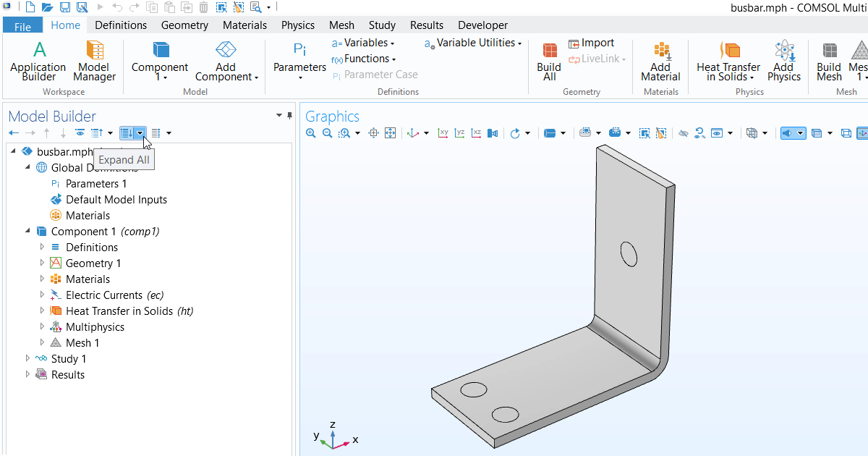Open the Expand All dropdown arrow
This screenshot has height=456, width=868.
140,133
